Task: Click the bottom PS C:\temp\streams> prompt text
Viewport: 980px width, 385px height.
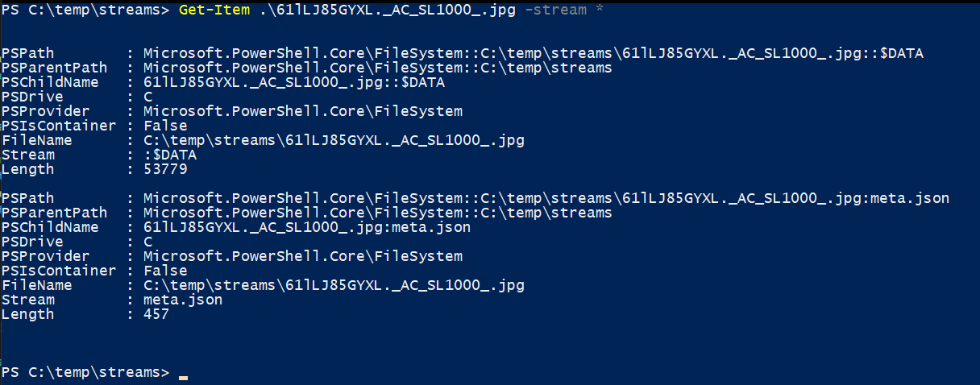Action: click(x=85, y=372)
